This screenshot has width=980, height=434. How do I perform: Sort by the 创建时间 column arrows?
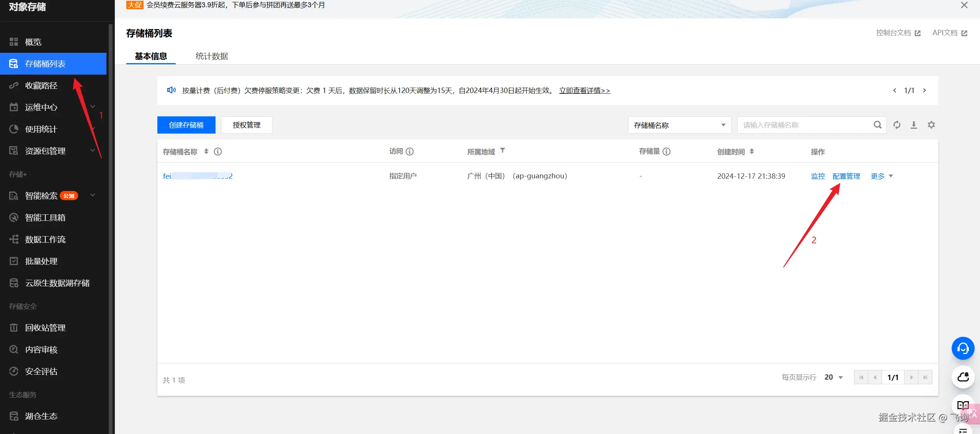[752, 152]
